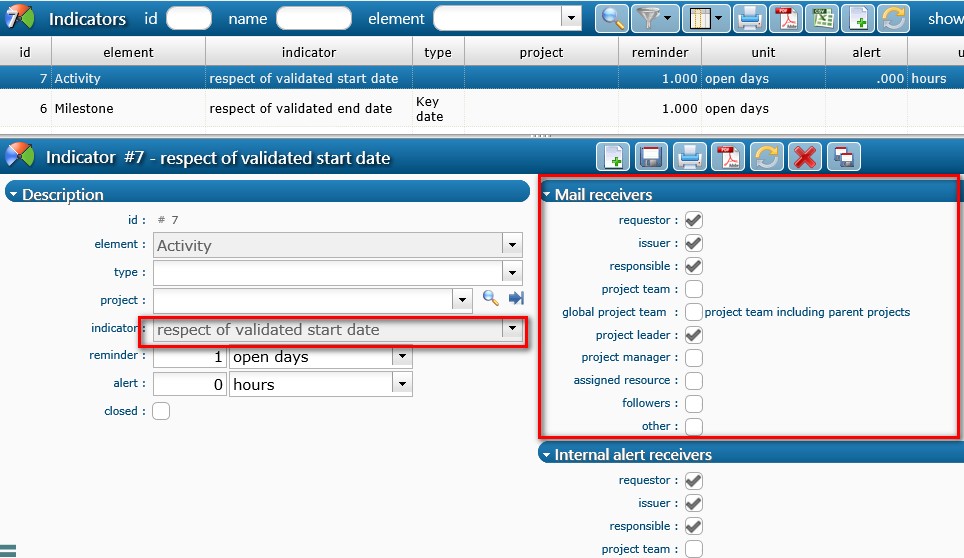Viewport: 964px width, 558px height.
Task: Sort by the project column header
Action: (541, 52)
